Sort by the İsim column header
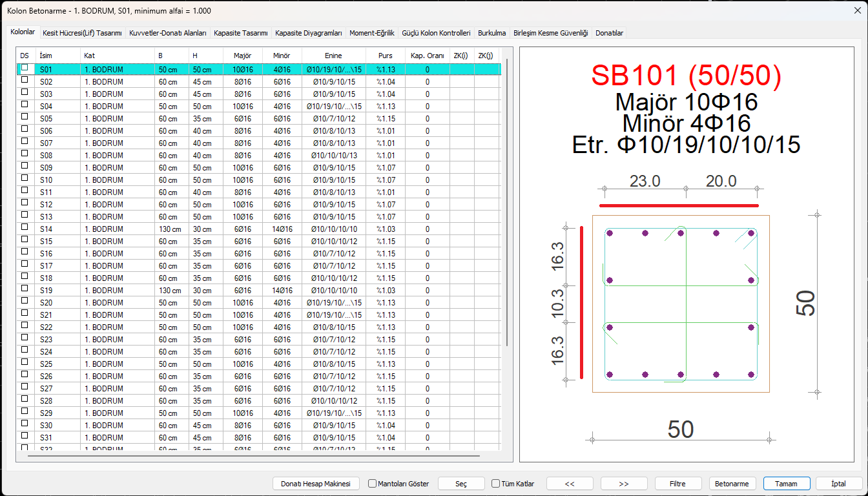Viewport: 868px width, 496px height. pos(57,56)
